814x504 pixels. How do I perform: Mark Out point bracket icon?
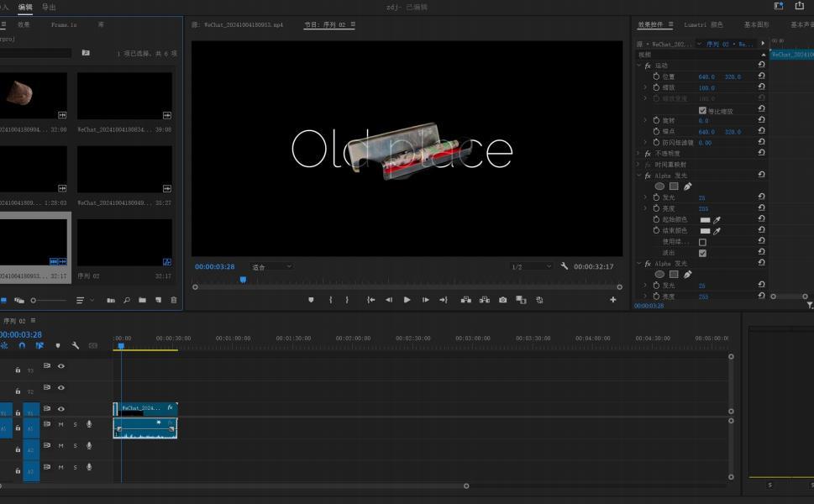347,300
